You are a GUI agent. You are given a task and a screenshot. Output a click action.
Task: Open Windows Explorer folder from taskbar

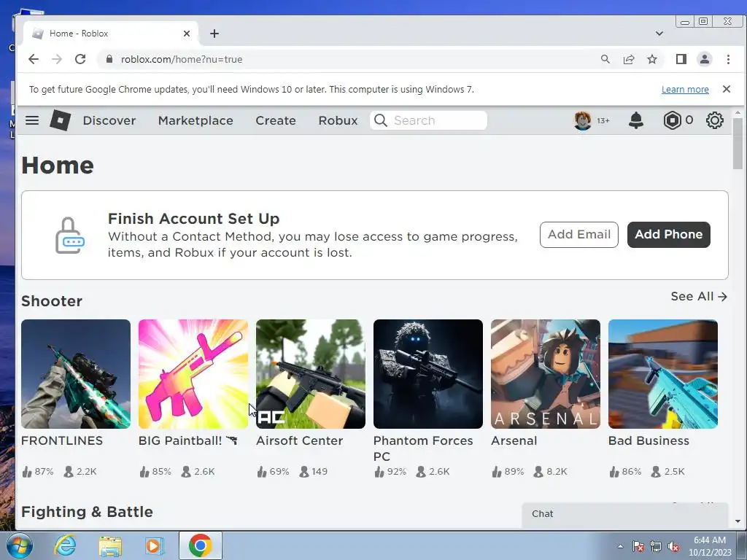pyautogui.click(x=110, y=545)
